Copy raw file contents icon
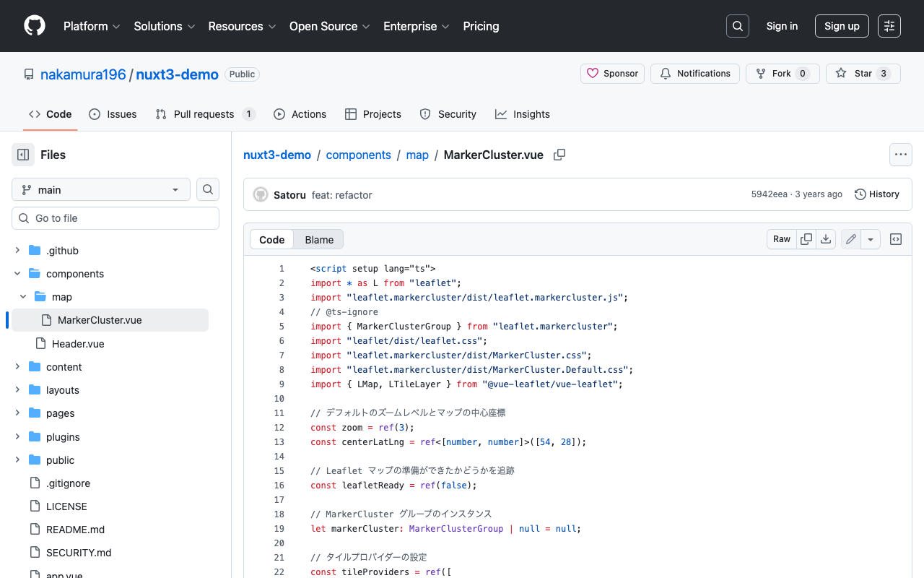924x578 pixels. [806, 239]
